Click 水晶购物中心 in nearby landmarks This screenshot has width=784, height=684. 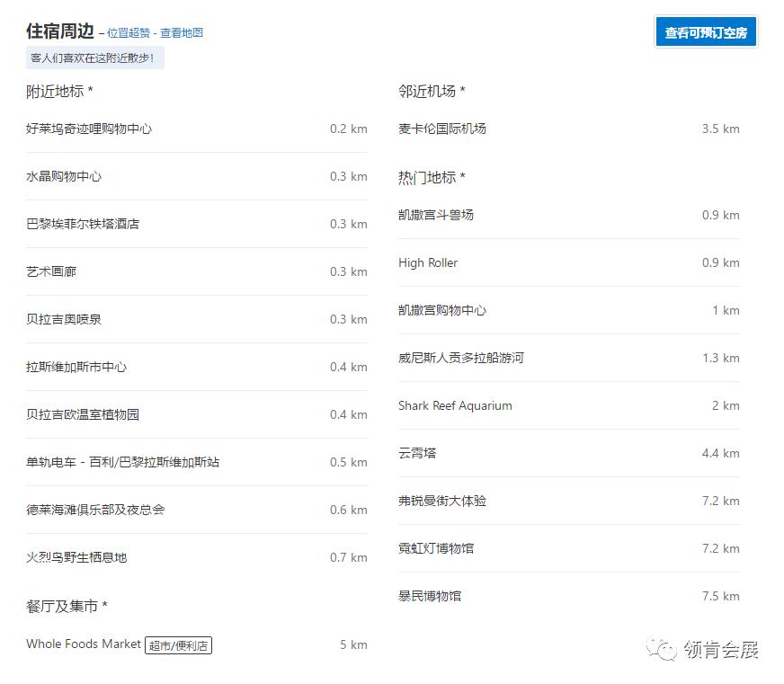click(64, 176)
